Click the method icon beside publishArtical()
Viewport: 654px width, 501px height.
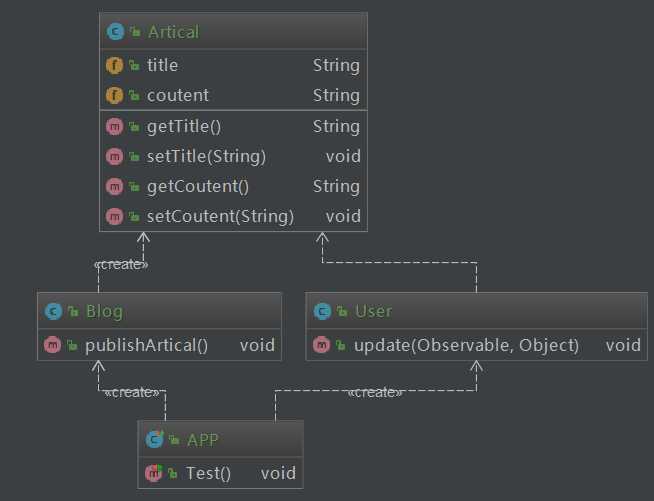(53, 345)
